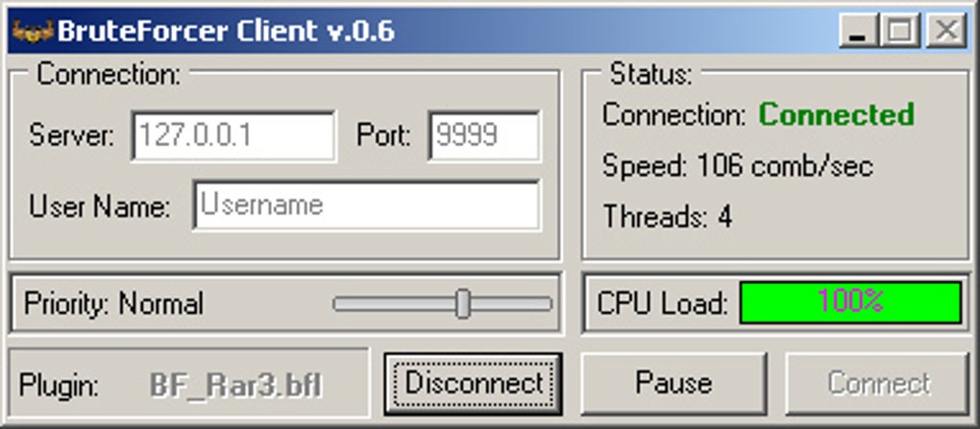Click the grayed-out Connect button
This screenshot has width=980, height=429.
point(878,384)
